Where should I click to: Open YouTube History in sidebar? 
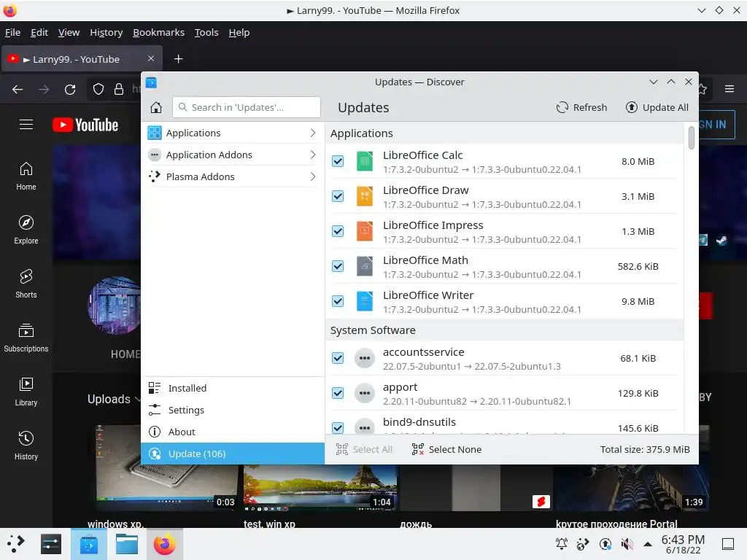pos(26,446)
